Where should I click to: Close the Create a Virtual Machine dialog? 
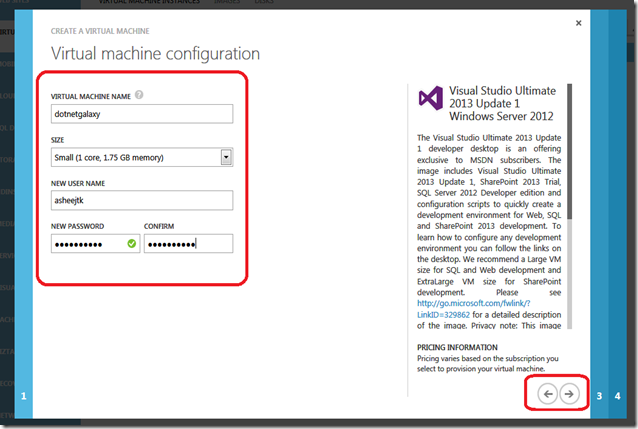[x=578, y=23]
